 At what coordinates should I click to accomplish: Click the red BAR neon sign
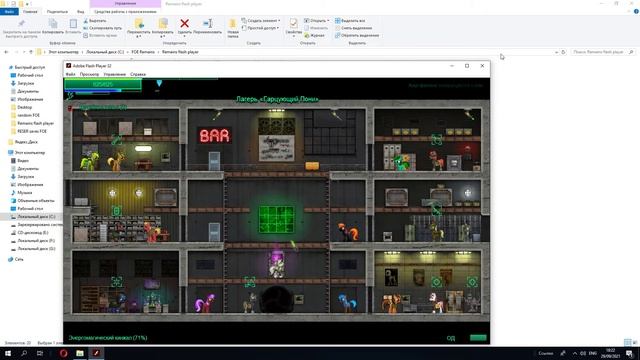click(x=215, y=136)
